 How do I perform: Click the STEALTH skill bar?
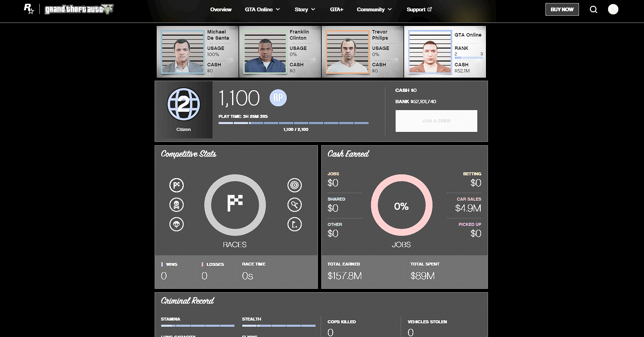click(x=279, y=326)
